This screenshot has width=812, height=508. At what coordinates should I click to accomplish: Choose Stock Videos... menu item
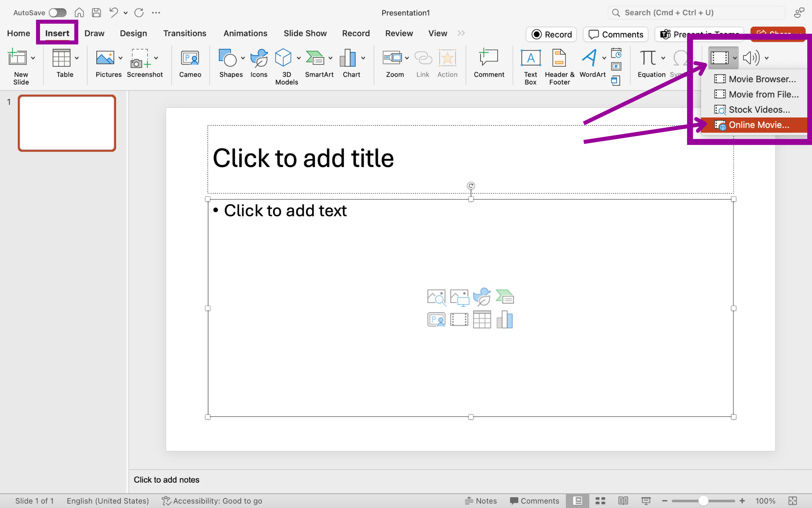[x=754, y=110]
